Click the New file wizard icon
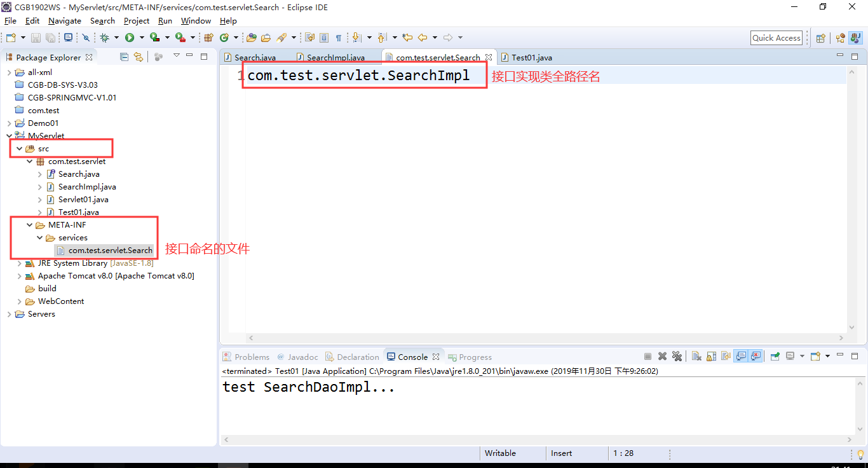This screenshot has width=868, height=468. tap(11, 38)
